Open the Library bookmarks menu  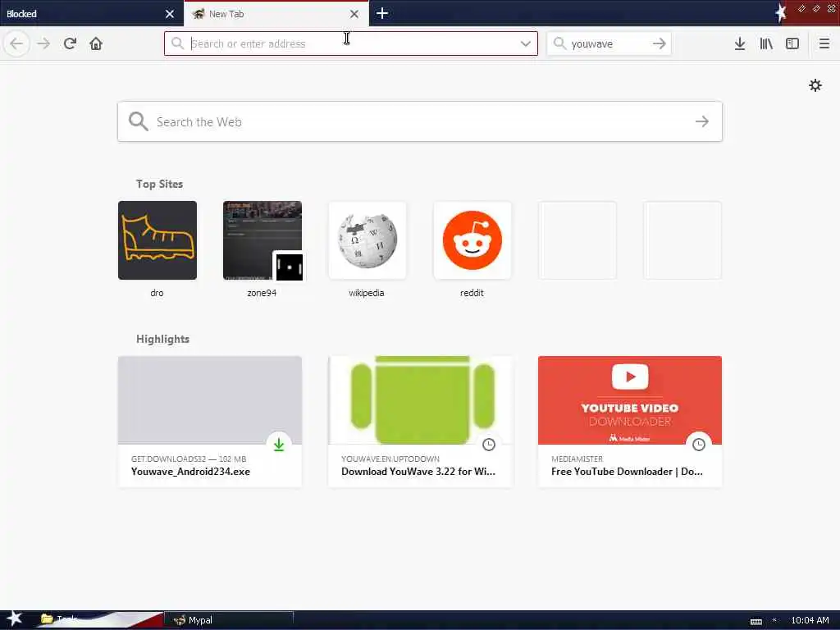tap(766, 43)
